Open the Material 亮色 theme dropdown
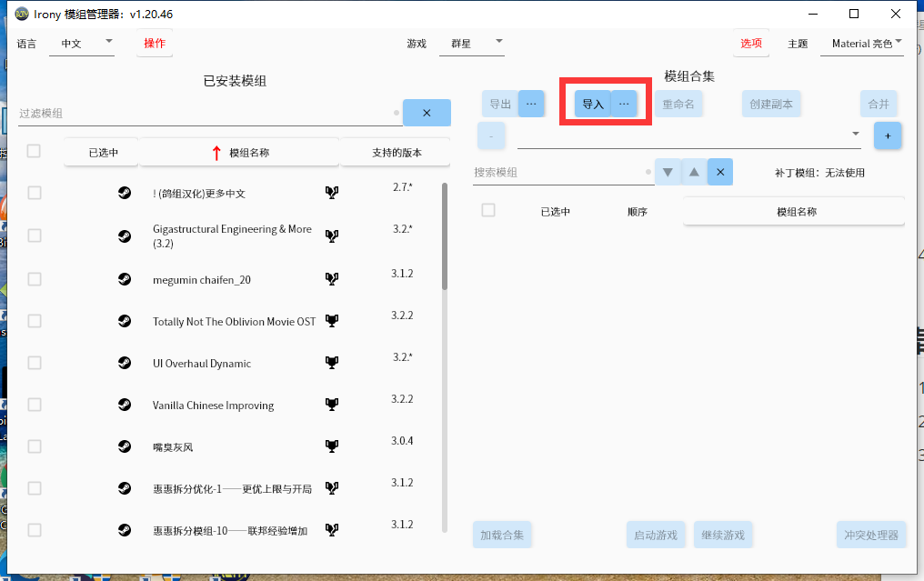This screenshot has width=924, height=581. [x=861, y=42]
